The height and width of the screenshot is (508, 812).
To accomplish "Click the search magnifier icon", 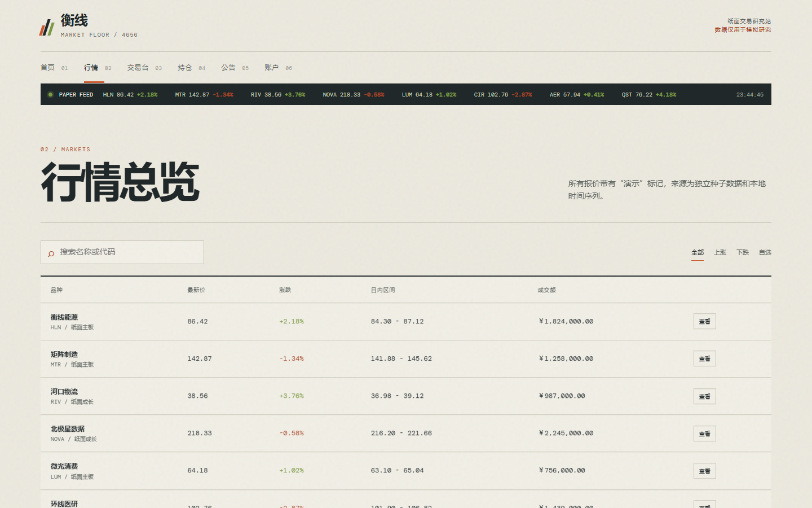I will coord(51,253).
